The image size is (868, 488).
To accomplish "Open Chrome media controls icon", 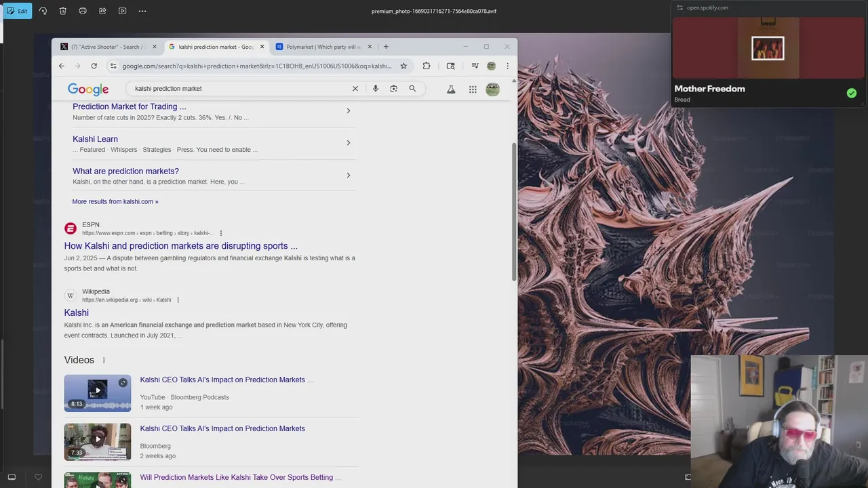I will 475,66.
